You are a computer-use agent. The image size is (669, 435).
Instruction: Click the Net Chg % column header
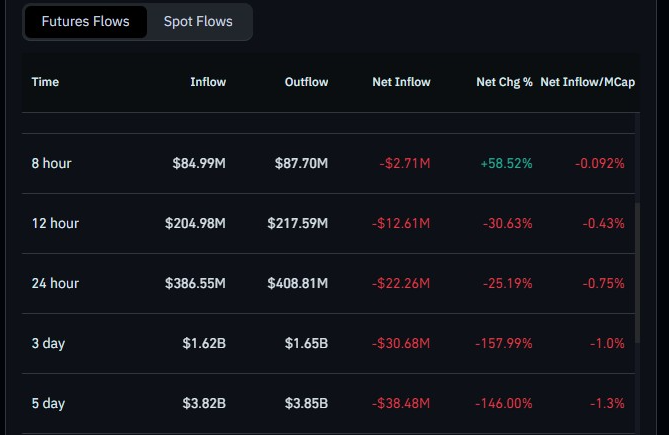[504, 82]
